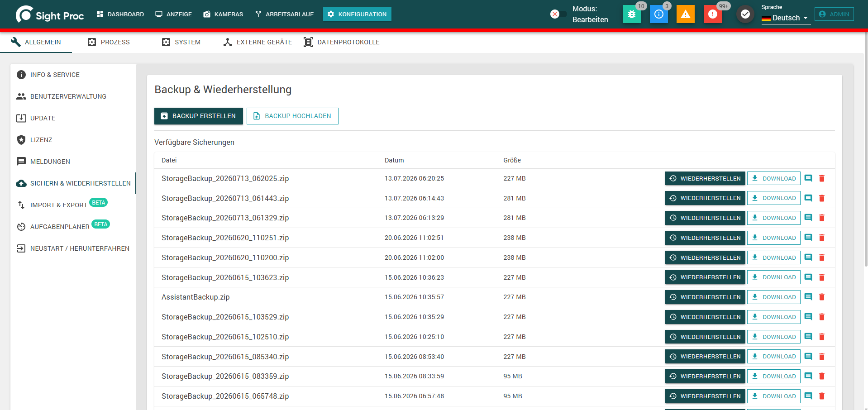868x410 pixels.
Task: Switch to the System tab
Action: pos(181,42)
